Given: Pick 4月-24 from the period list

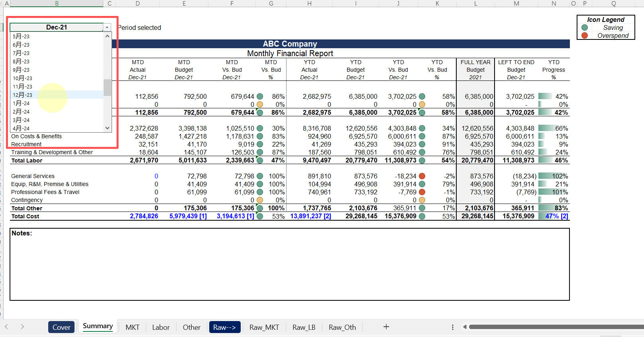Looking at the screenshot, I should [21, 128].
